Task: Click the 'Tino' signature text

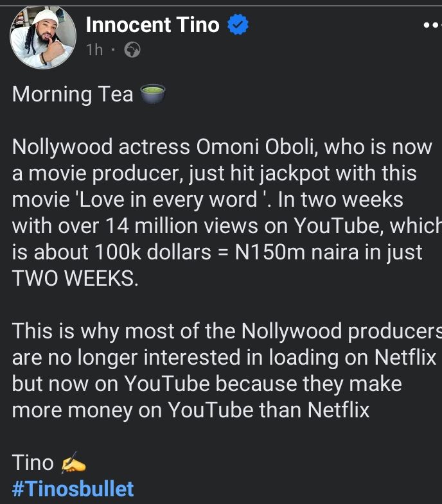Action: tap(33, 462)
